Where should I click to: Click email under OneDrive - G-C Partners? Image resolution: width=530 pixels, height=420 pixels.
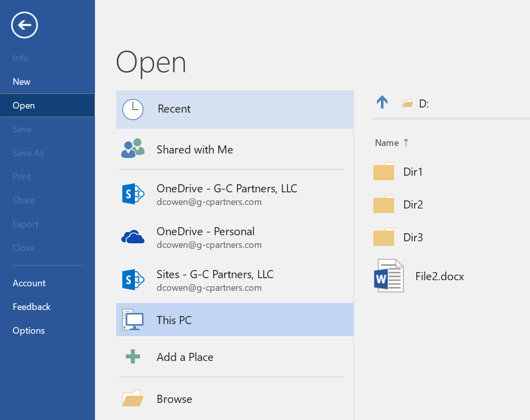(209, 202)
